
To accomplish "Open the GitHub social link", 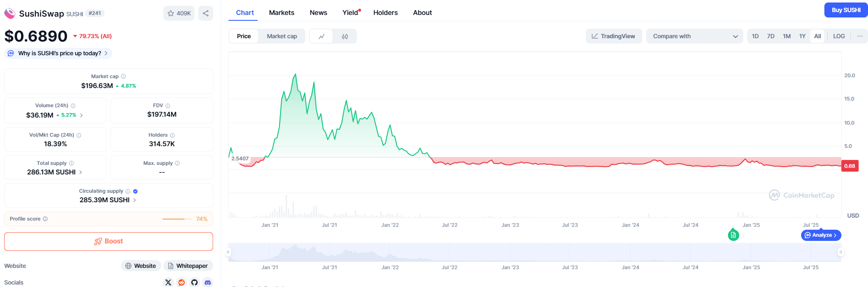I will [194, 282].
